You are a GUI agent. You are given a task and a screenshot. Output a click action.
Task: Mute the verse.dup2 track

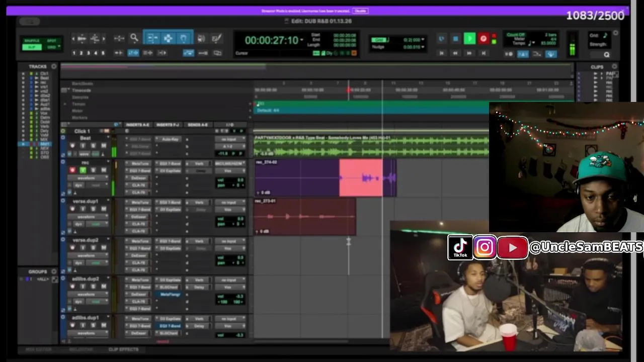pos(104,248)
